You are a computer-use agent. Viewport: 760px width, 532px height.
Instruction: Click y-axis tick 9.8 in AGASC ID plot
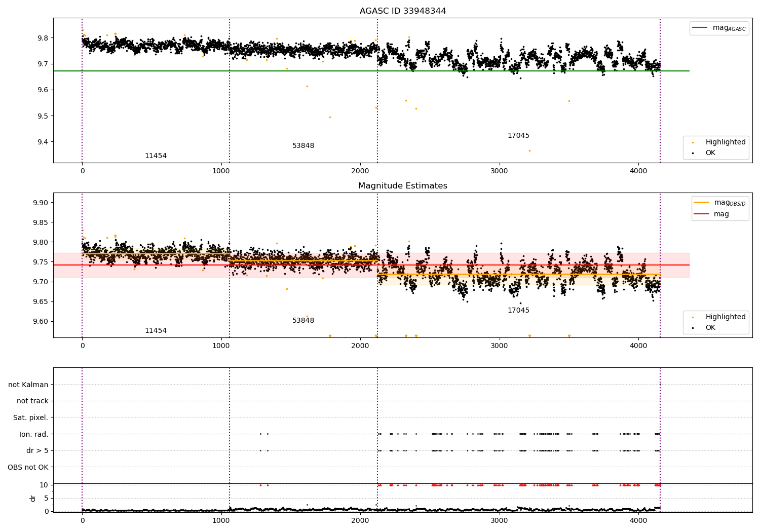(x=43, y=38)
